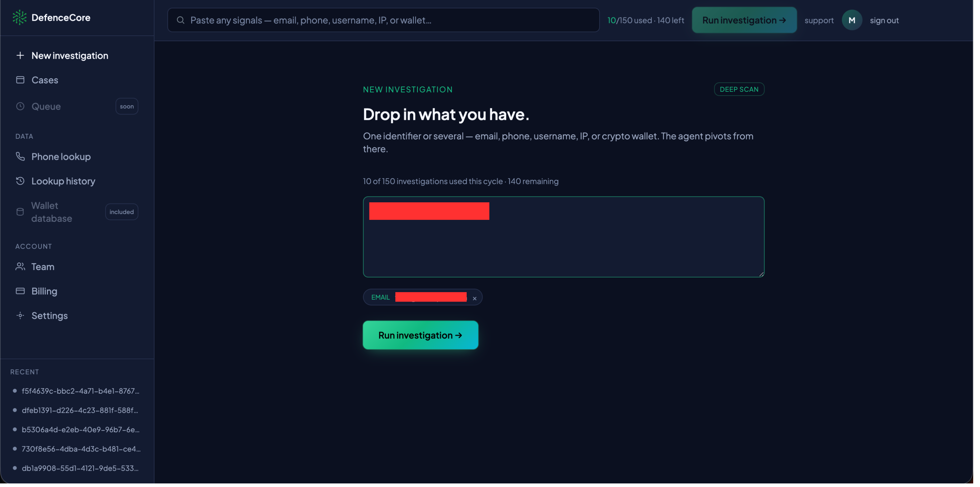Click the EMAIL label in the chip

click(x=383, y=299)
